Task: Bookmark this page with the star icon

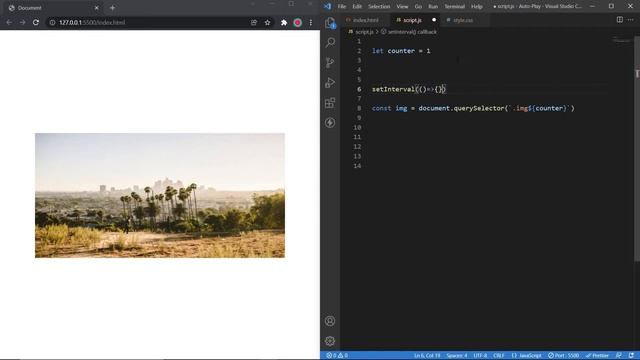Action: (267, 22)
